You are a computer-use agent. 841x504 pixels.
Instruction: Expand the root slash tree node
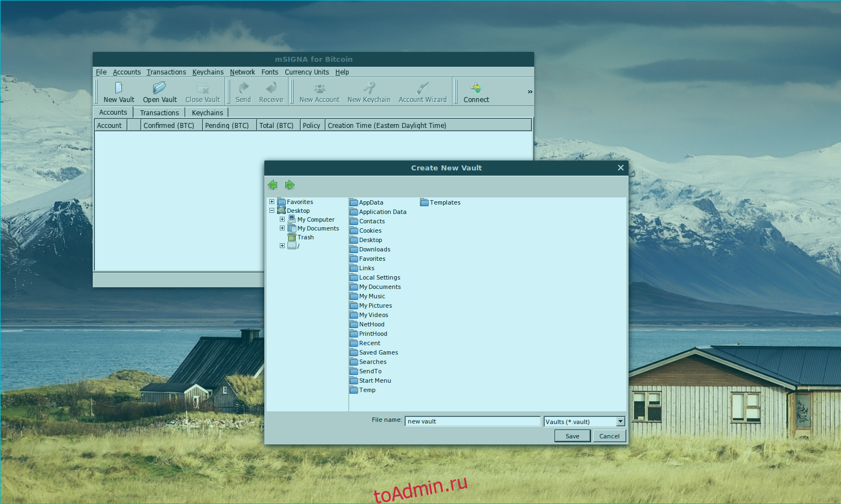[282, 246]
